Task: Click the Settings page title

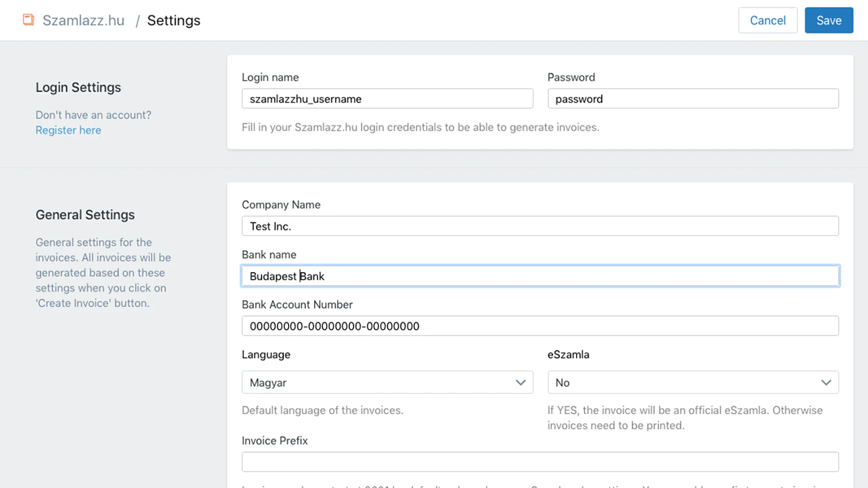Action: 174,21
